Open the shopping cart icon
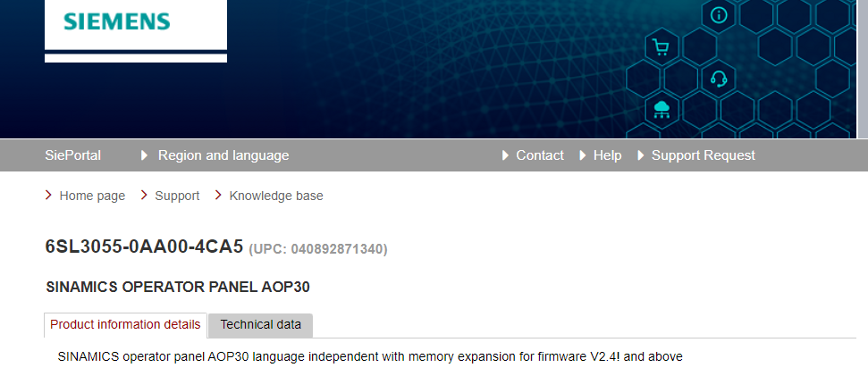The height and width of the screenshot is (376, 868). point(661,47)
